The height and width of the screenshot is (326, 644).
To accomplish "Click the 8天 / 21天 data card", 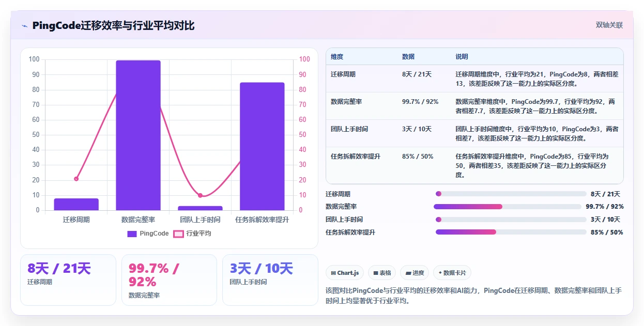I will point(68,280).
